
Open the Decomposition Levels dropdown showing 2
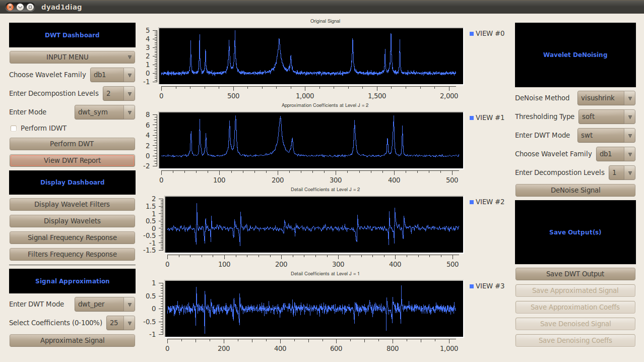pos(119,94)
